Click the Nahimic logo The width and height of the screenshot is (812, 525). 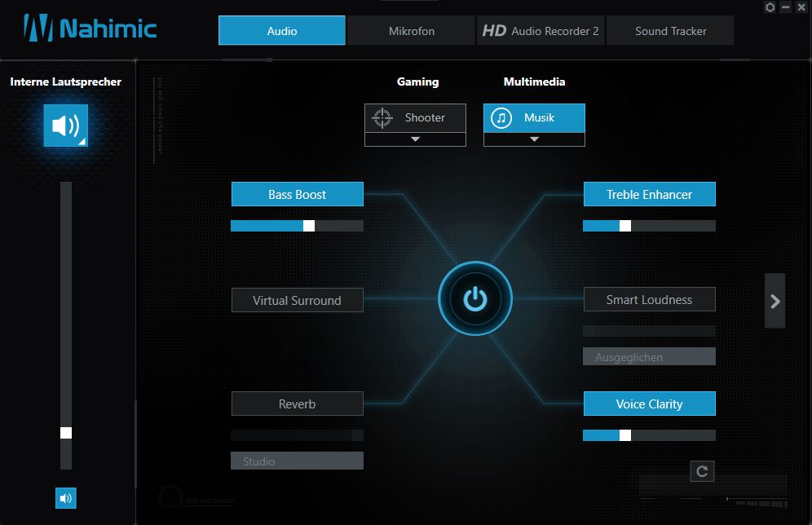pyautogui.click(x=90, y=29)
